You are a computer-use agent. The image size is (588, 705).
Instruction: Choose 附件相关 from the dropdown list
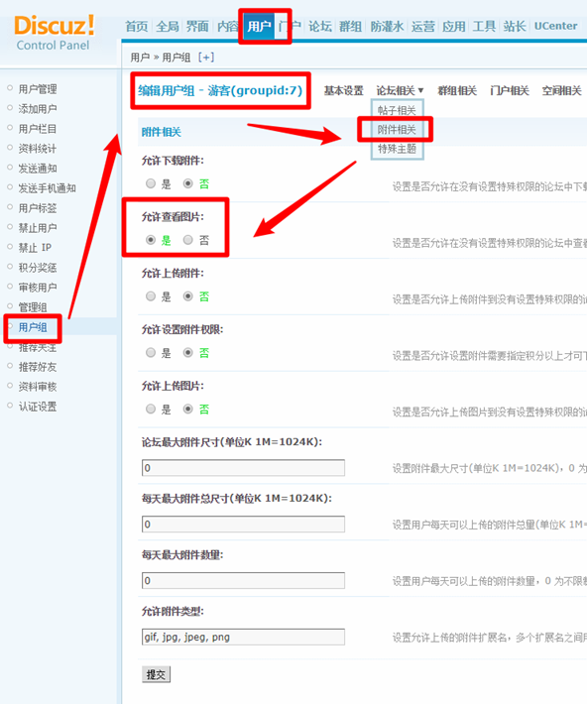[397, 130]
